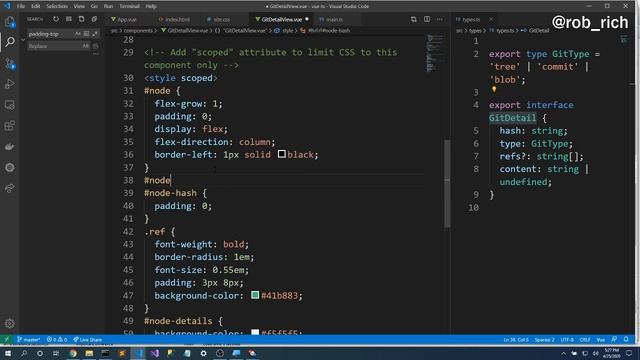640x360 pixels.
Task: Open the style breadcrumb dropdown
Action: [x=287, y=31]
